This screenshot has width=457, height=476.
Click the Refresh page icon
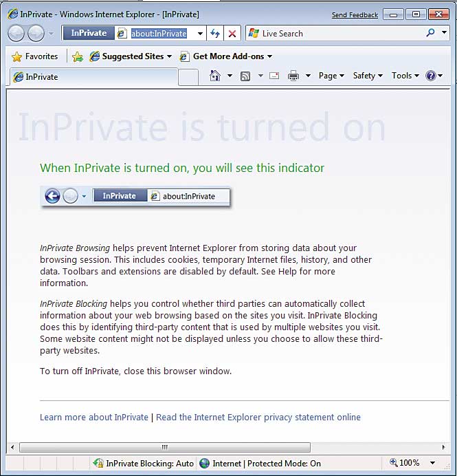(x=215, y=34)
